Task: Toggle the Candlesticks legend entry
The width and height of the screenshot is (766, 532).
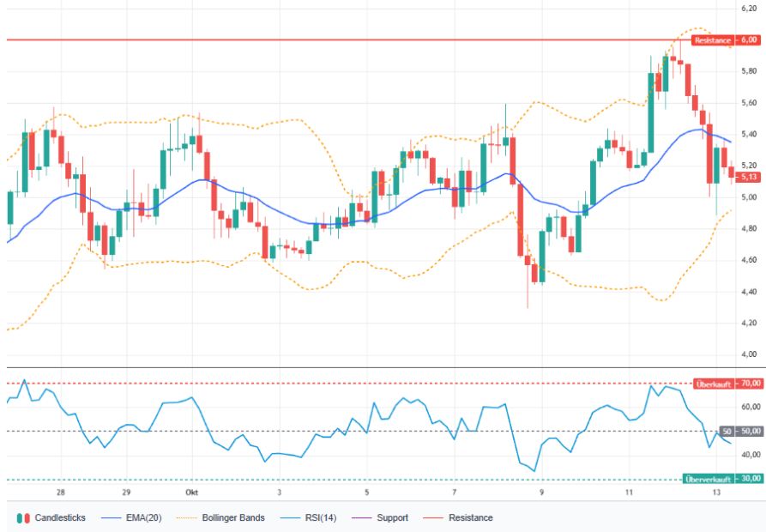Action: (51, 517)
